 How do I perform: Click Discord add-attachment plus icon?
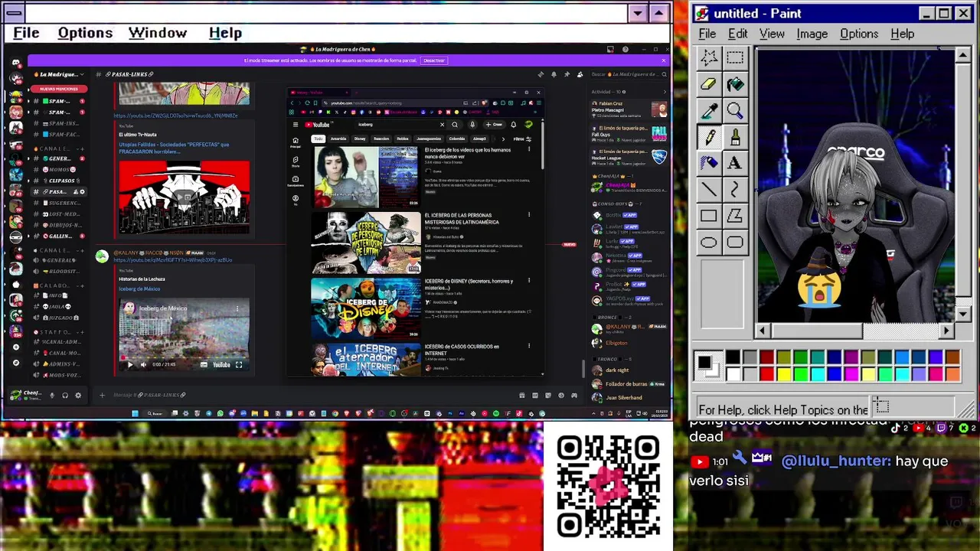pos(102,395)
